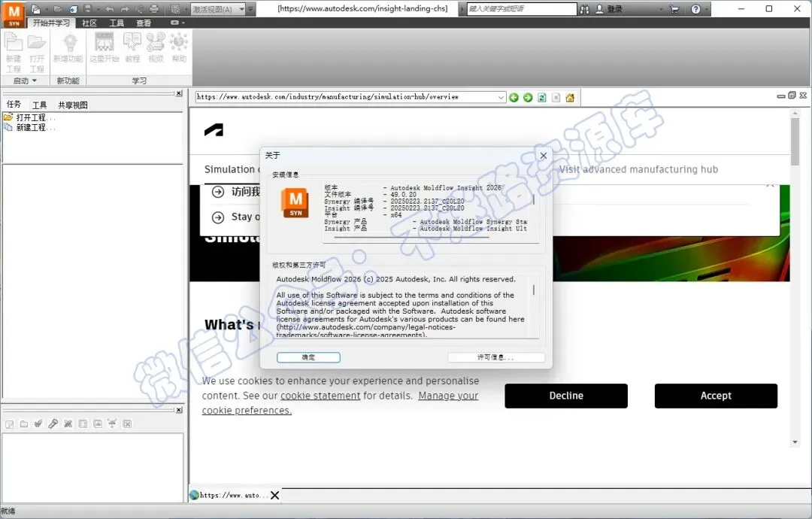
Task: Click the save icon in quick access toolbar
Action: pyautogui.click(x=87, y=9)
